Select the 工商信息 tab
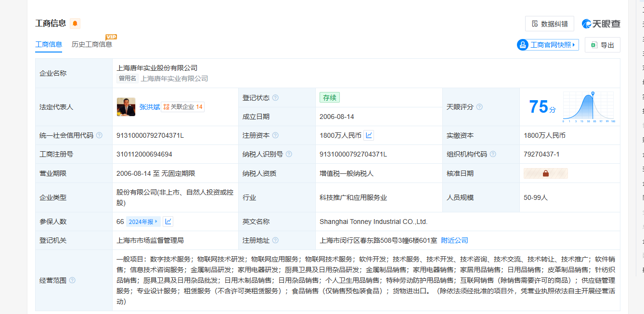The image size is (644, 314). point(49,44)
